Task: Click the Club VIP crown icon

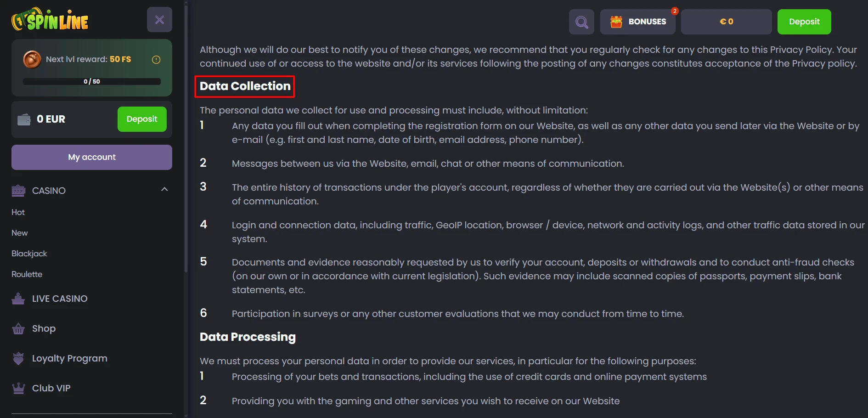Action: [18, 389]
